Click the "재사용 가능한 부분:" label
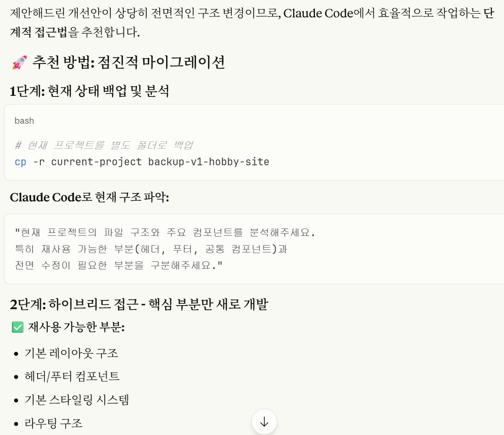 click(76, 327)
